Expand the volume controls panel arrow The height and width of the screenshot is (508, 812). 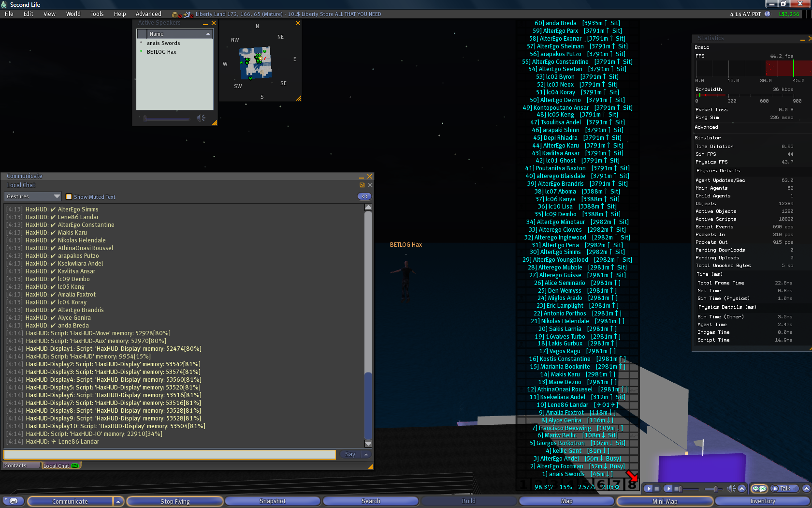click(x=741, y=489)
